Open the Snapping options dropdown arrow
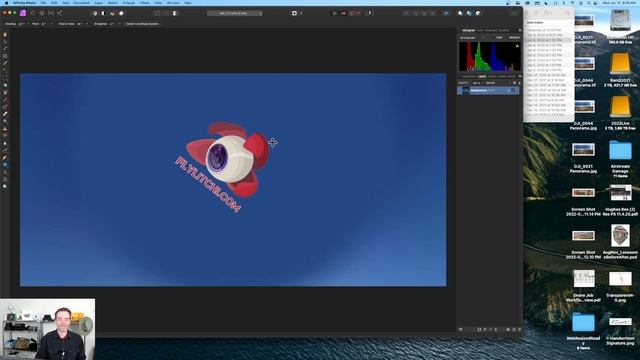This screenshot has height=360, width=640. pyautogui.click(x=359, y=13)
